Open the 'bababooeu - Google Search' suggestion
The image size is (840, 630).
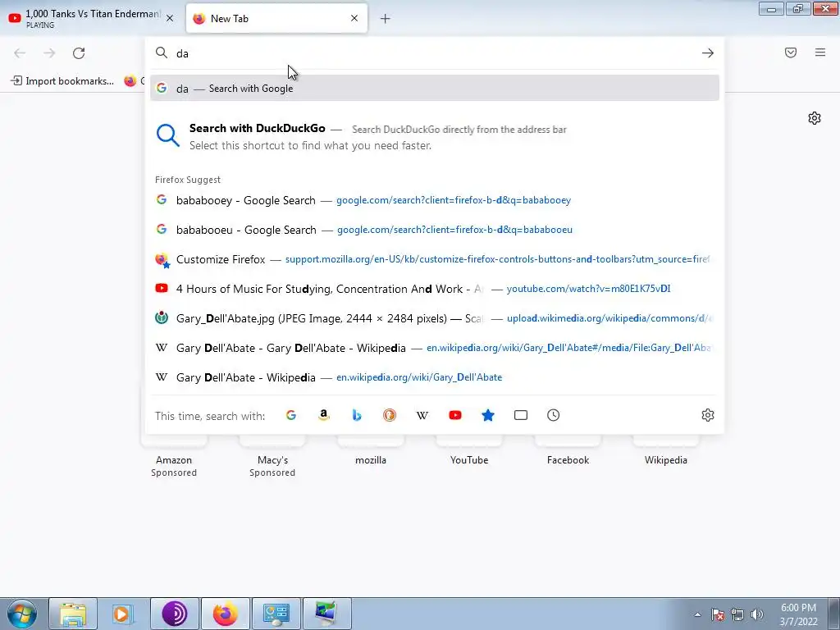(435, 230)
